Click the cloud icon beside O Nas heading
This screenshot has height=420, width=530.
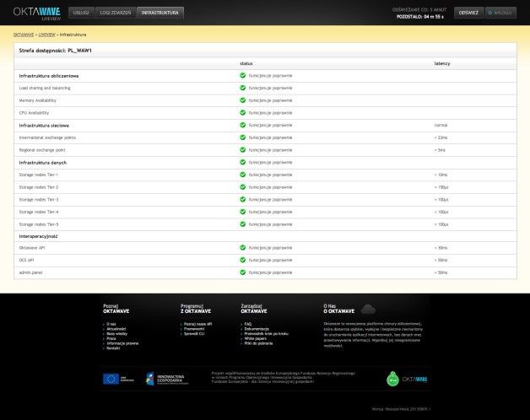pos(368,309)
